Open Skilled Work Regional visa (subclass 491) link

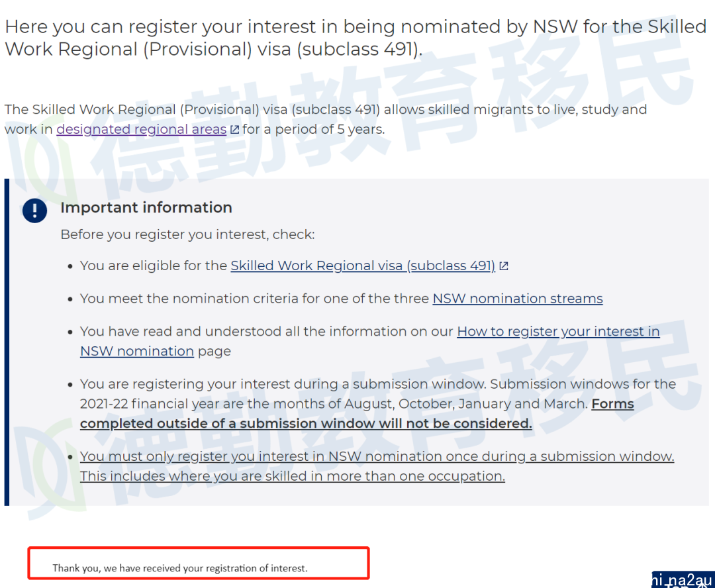pyautogui.click(x=363, y=266)
